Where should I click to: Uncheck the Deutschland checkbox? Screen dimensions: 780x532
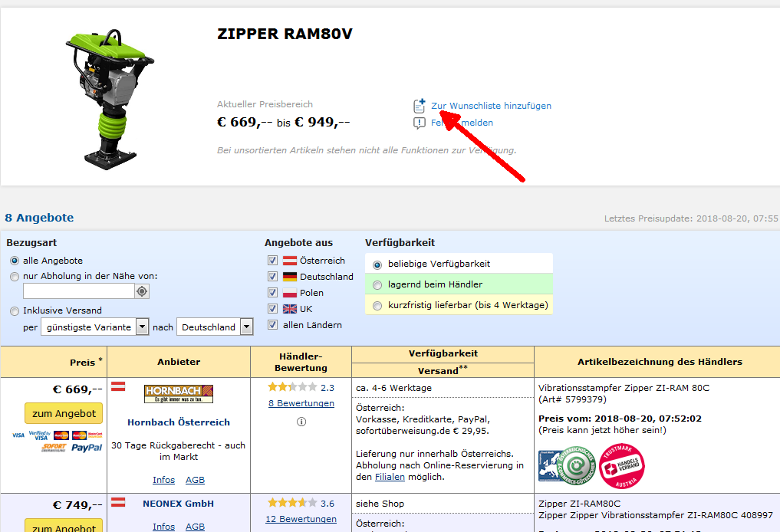pos(272,276)
